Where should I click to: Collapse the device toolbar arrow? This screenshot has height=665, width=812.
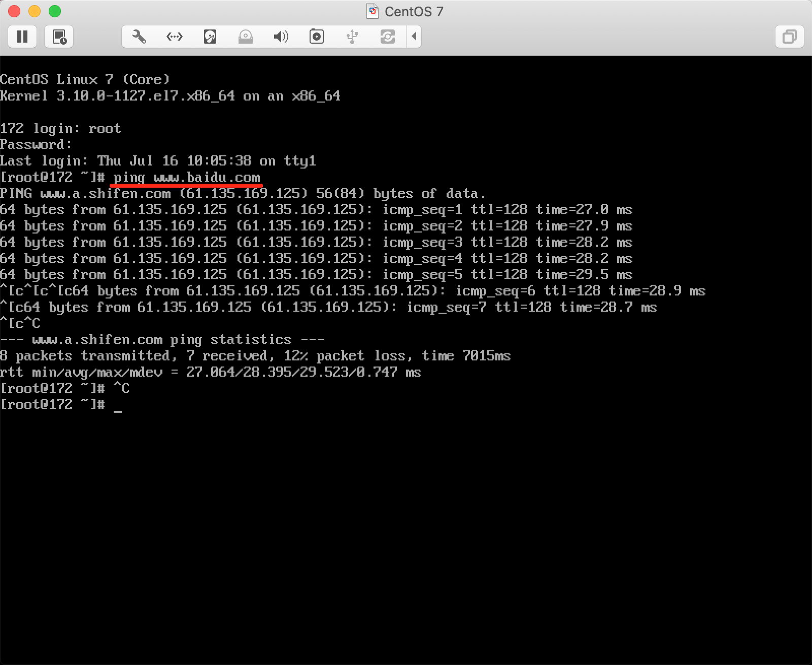click(x=414, y=37)
